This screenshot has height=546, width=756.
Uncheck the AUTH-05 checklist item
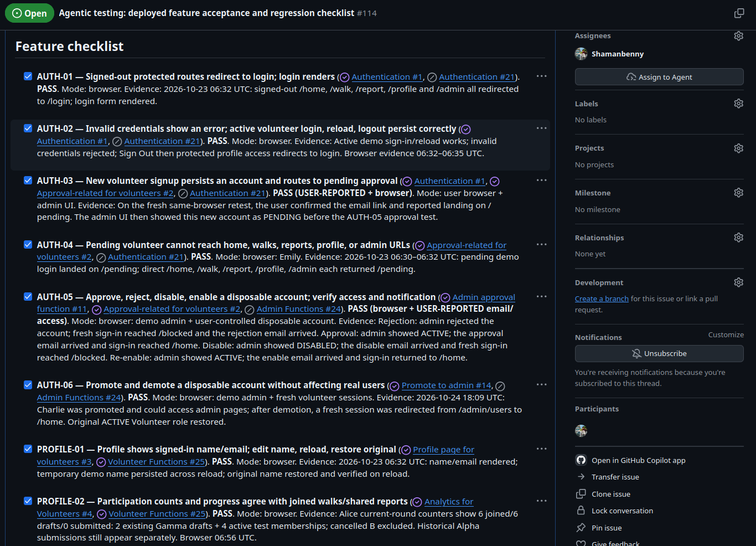[x=28, y=297]
